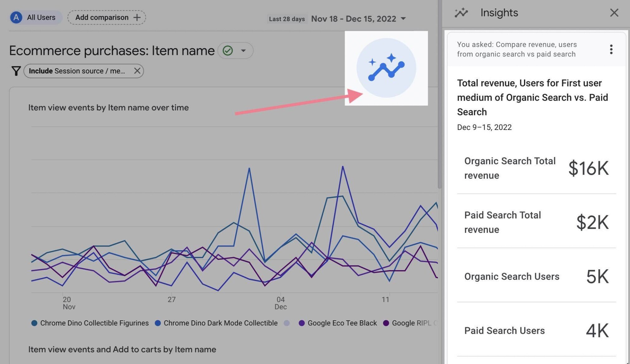Click the three-dot menu in Insights panel

[x=612, y=49]
